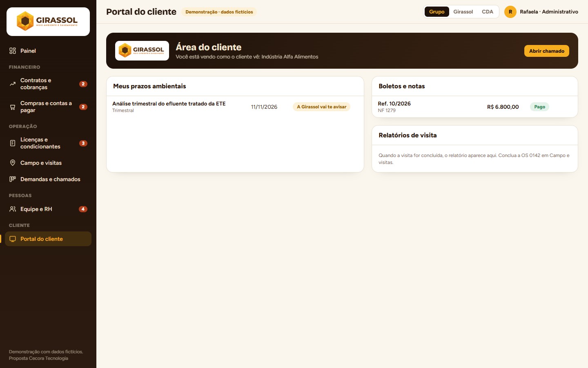Click the Abrir chamado button
588x368 pixels.
[546, 51]
